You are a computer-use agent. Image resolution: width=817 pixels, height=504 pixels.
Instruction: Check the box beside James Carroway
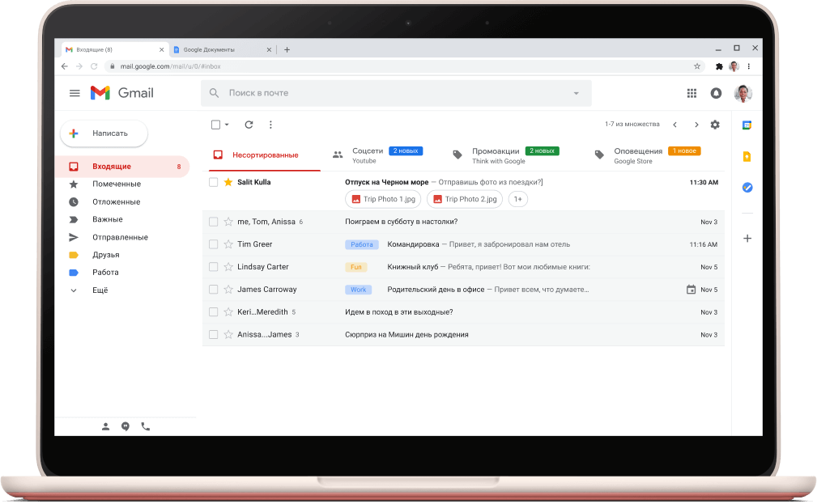(214, 290)
